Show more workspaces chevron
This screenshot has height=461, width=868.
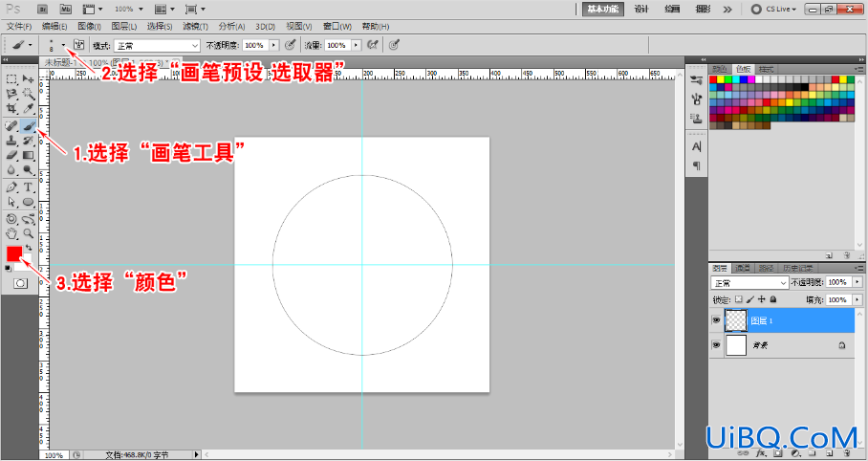(x=727, y=10)
